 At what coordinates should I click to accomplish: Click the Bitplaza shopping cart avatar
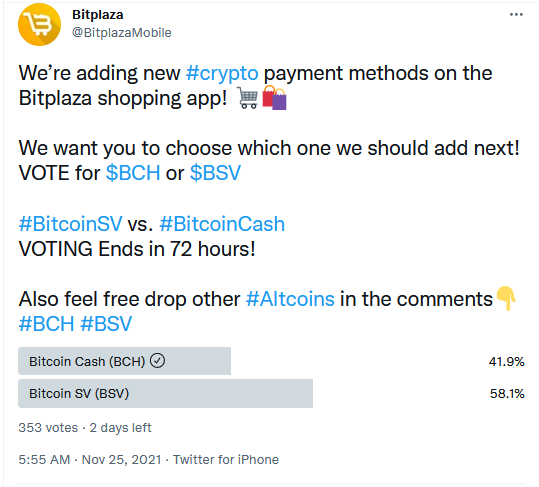coord(39,24)
